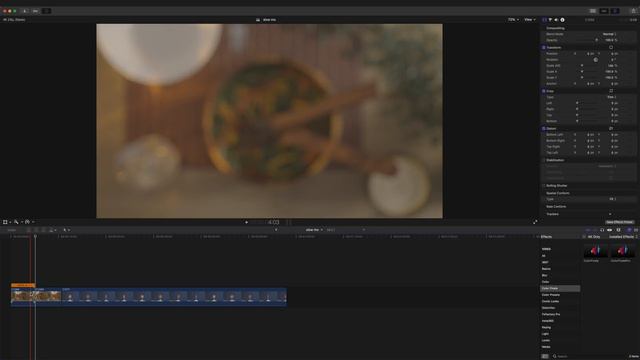Image resolution: width=640 pixels, height=360 pixels.
Task: Toggle the 4K Only checkbox in Effects
Action: tap(584, 237)
